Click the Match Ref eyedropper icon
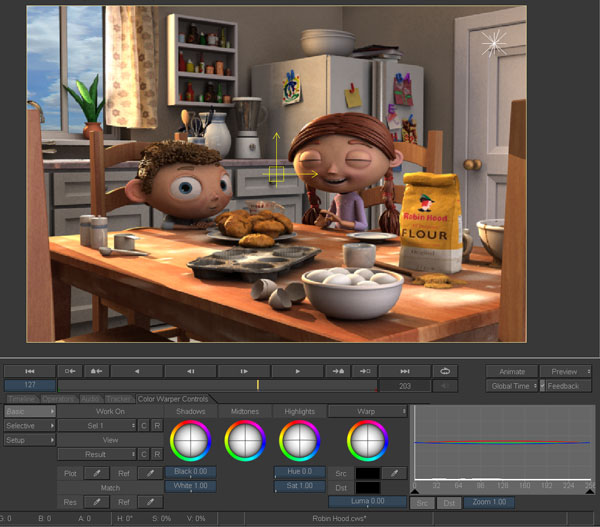The height and width of the screenshot is (527, 600). [150, 502]
